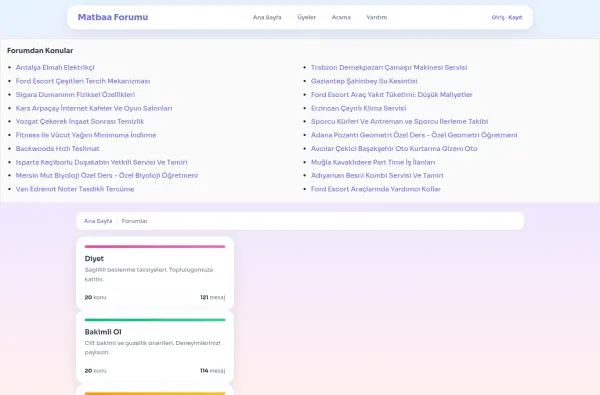600x395 pixels.
Task: Click the '121 mesaj' count under Diyet
Action: pos(213,297)
